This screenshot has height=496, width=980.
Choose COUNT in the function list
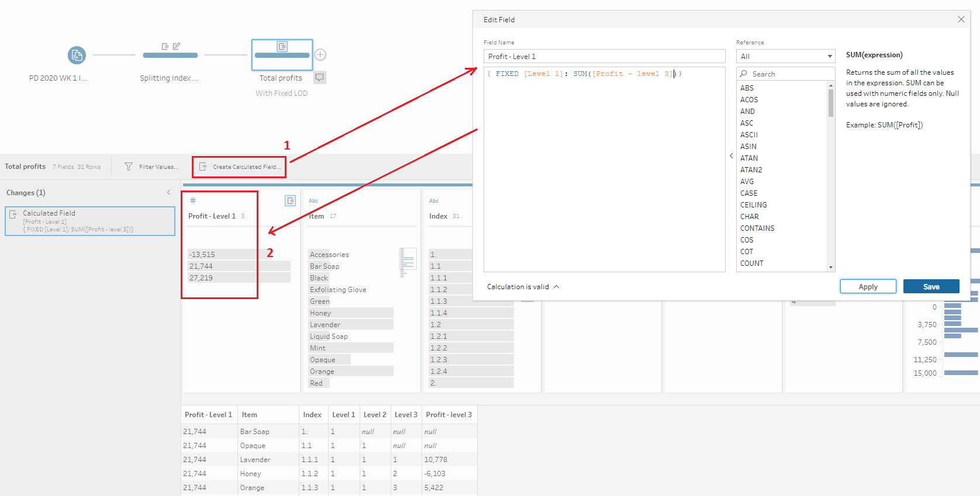[x=752, y=263]
